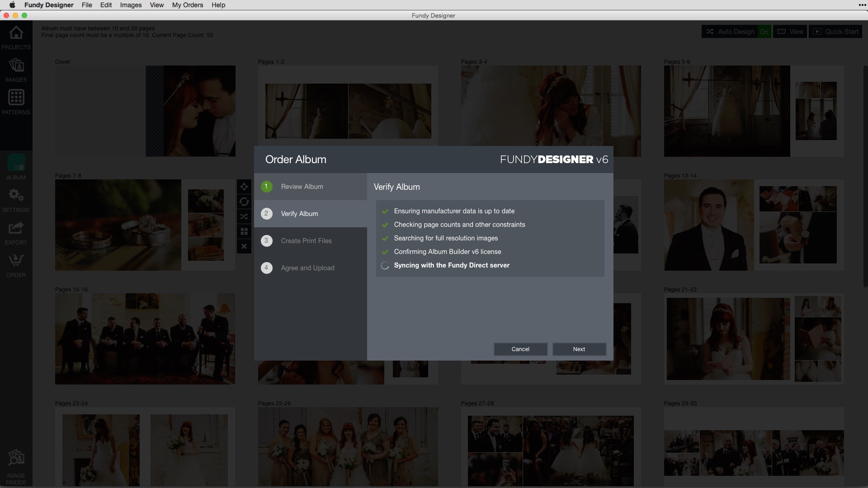868x488 pixels.
Task: Click 'Checking page counts and other constraints'
Action: click(x=459, y=225)
